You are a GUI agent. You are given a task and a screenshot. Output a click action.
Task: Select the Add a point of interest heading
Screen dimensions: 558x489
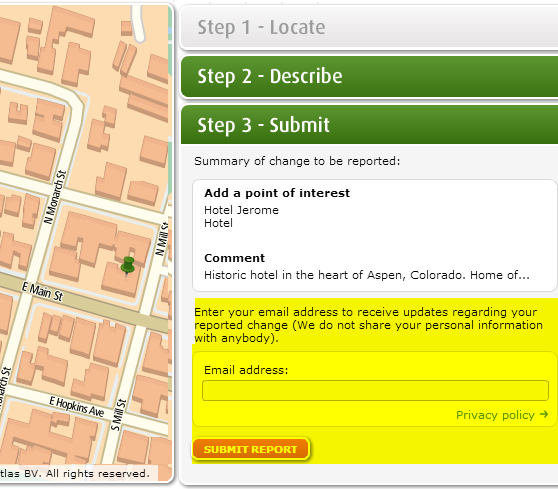277,193
